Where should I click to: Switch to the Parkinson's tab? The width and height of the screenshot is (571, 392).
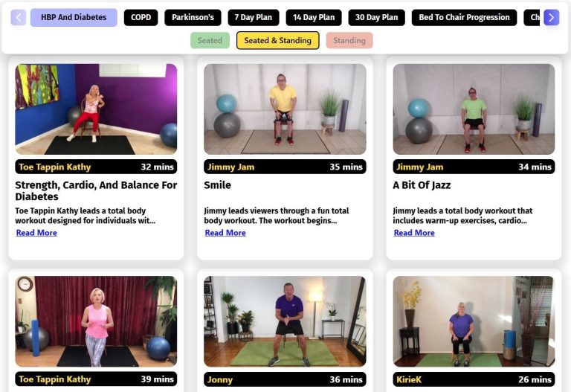pyautogui.click(x=193, y=18)
